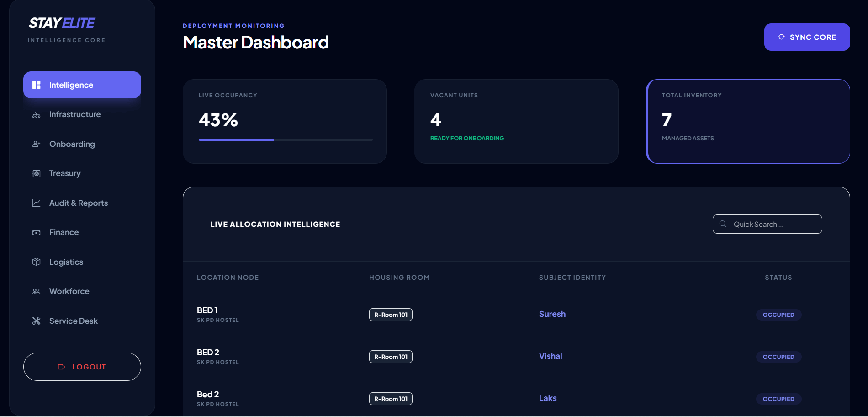This screenshot has height=417, width=868.
Task: Open the Infrastructure menu item
Action: (75, 114)
